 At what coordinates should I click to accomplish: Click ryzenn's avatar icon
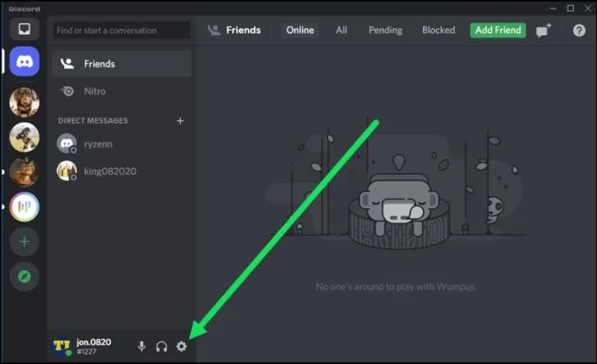[67, 144]
